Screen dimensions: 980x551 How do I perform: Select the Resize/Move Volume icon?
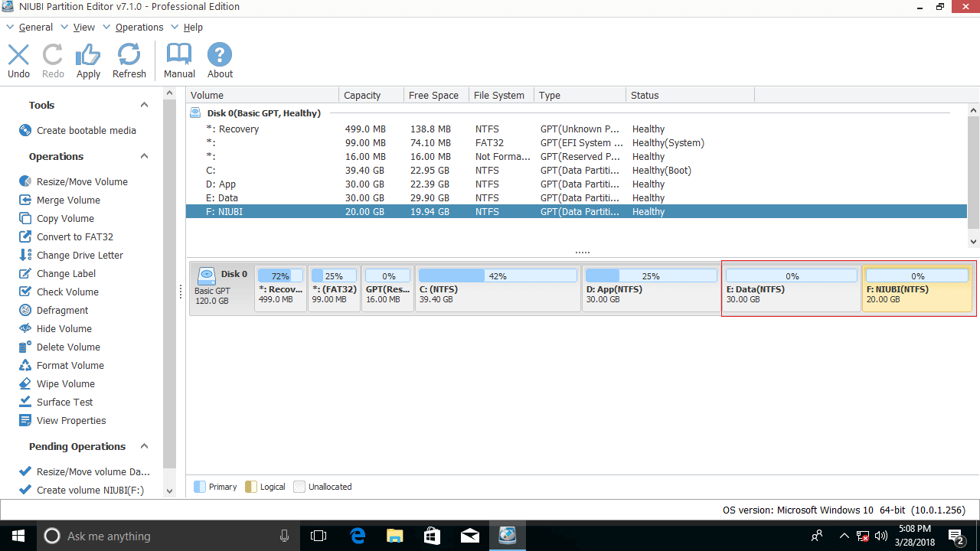coord(25,181)
